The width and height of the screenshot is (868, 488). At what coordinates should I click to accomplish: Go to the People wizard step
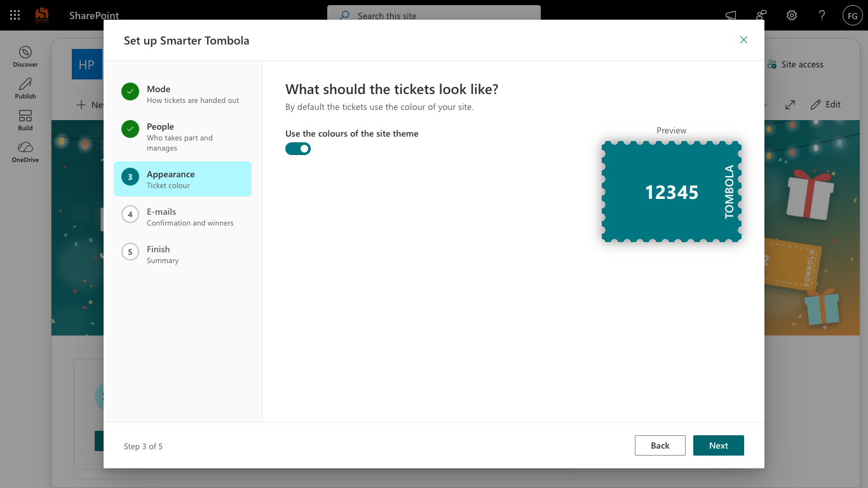coord(182,137)
